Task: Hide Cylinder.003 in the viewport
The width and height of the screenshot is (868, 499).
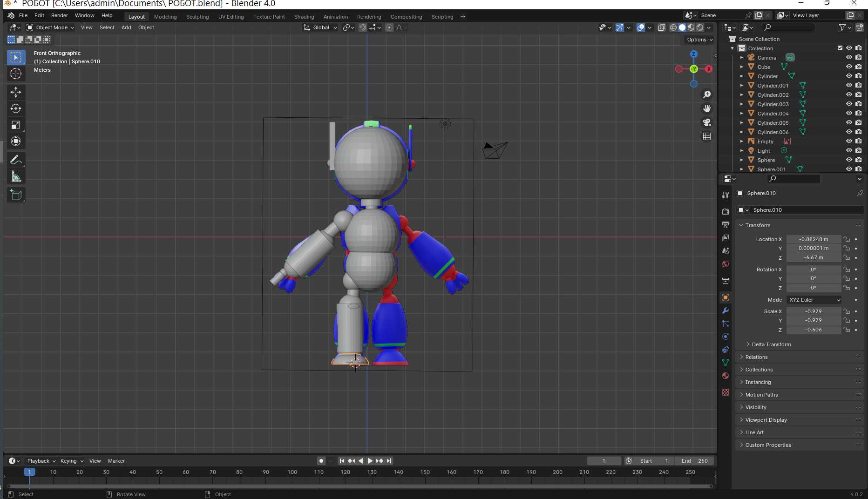Action: 849,104
